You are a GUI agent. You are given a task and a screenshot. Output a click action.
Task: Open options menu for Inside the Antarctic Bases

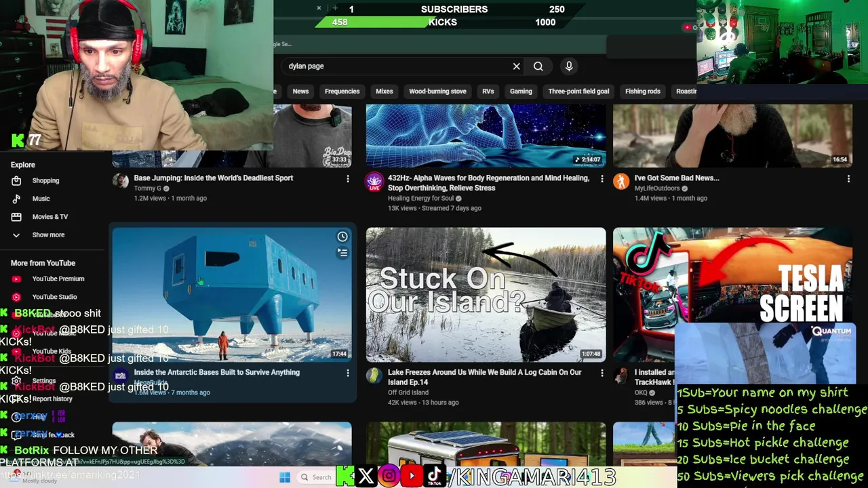[348, 373]
